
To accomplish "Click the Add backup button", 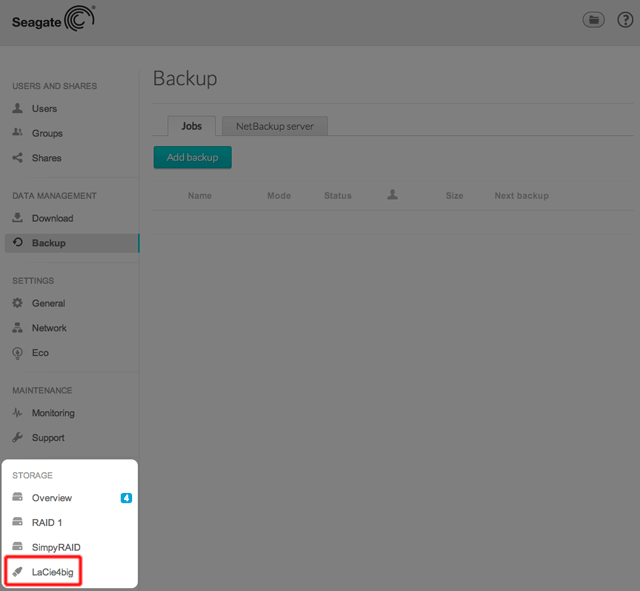I will coord(193,157).
